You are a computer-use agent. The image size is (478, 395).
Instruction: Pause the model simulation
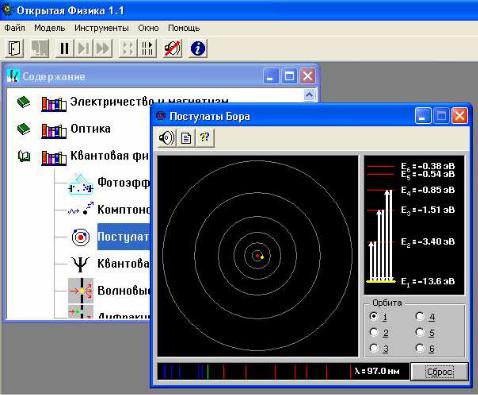tap(64, 49)
